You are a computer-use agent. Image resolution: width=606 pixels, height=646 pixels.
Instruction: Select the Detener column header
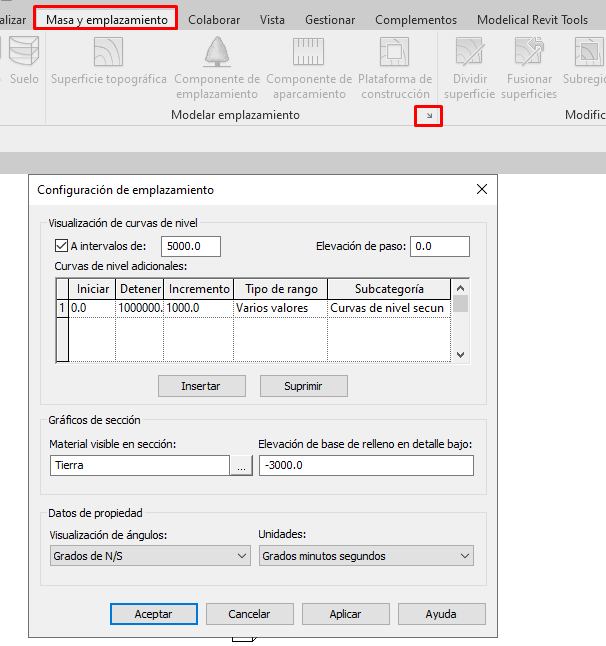tap(140, 289)
